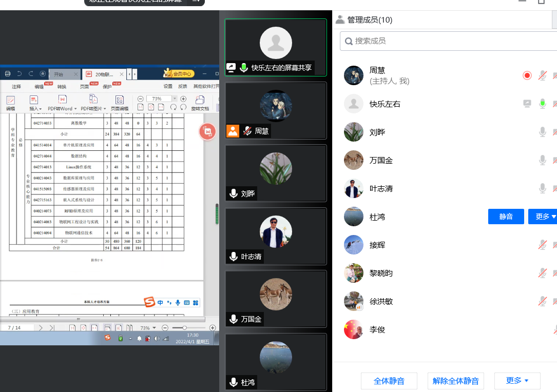Click home icon in shared PDF title bar

pos(43,74)
